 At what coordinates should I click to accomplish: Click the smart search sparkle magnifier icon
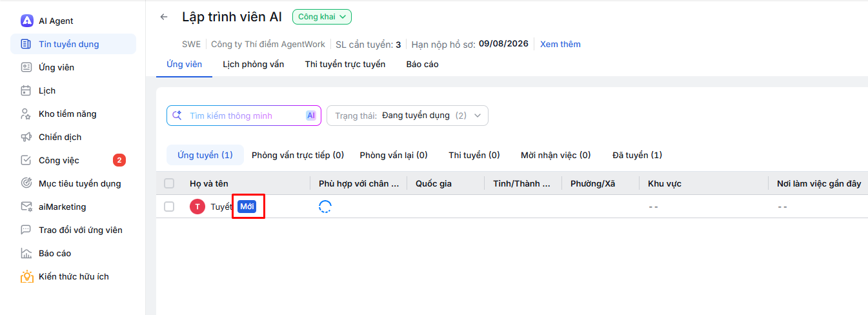pyautogui.click(x=177, y=116)
